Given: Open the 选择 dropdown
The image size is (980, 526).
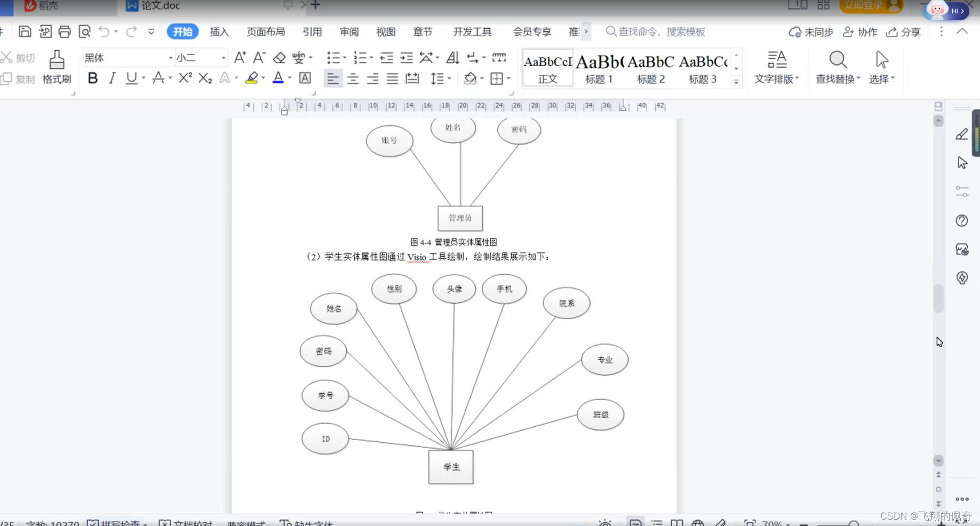Looking at the screenshot, I should click(882, 67).
